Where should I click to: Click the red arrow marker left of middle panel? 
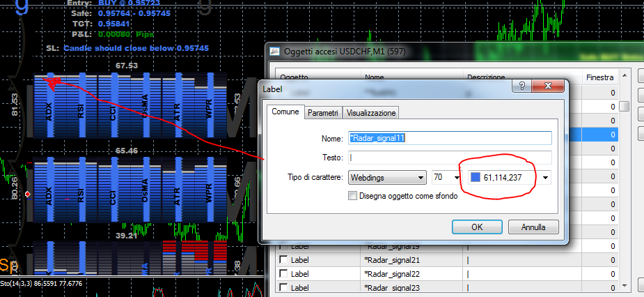click(x=28, y=194)
